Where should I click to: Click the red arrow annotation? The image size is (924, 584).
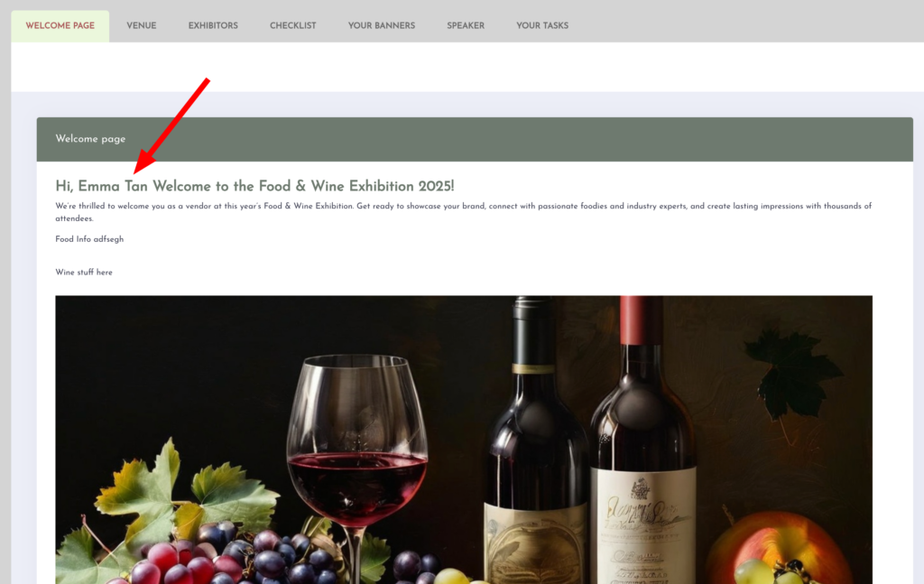[x=171, y=125]
